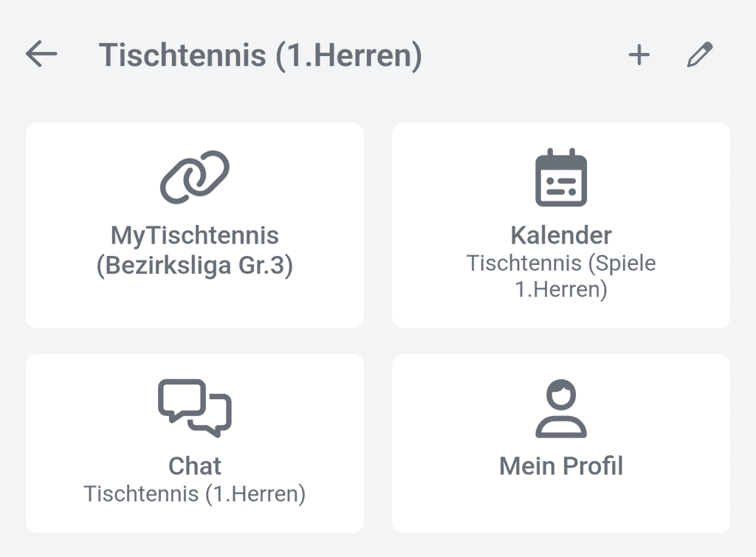Tap the plus icon to add item
The width and height of the screenshot is (756, 557).
(639, 55)
